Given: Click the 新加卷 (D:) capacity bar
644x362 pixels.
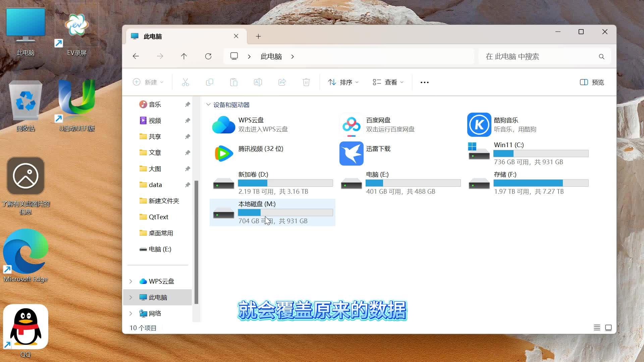Looking at the screenshot, I should 285,183.
